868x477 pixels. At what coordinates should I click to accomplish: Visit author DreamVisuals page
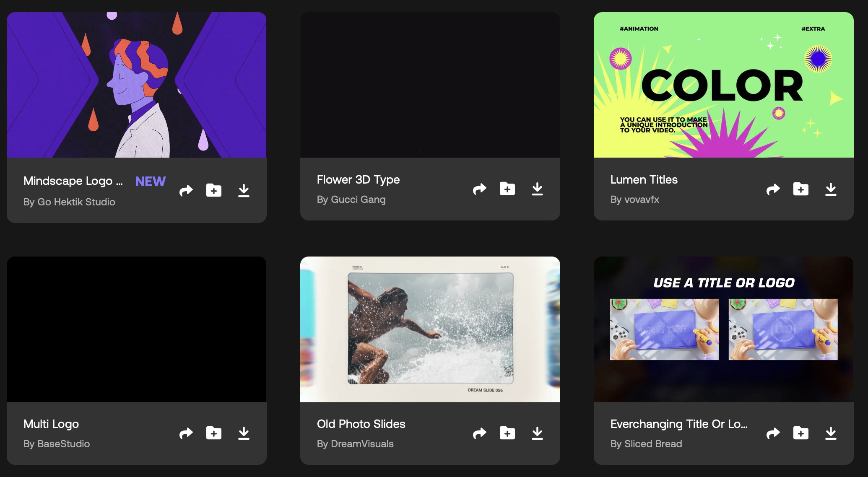362,444
